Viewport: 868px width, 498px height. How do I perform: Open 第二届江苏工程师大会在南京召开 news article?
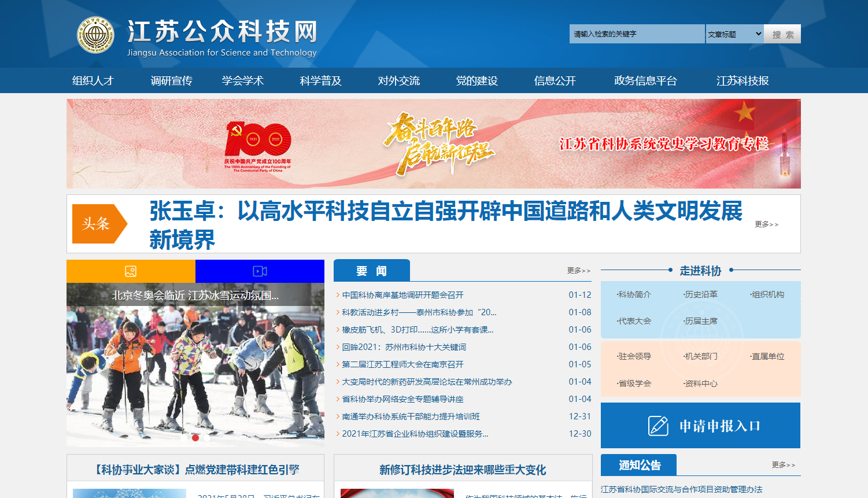click(402, 364)
